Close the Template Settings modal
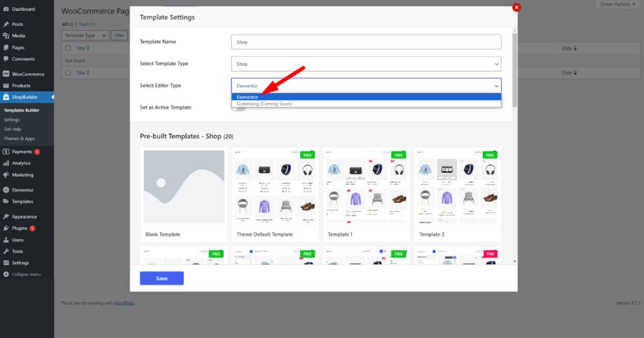 [x=516, y=8]
